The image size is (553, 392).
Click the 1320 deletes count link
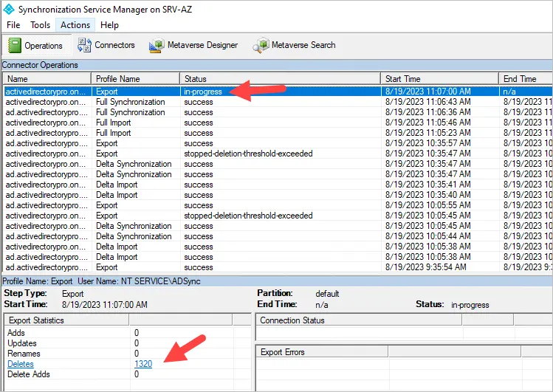143,364
